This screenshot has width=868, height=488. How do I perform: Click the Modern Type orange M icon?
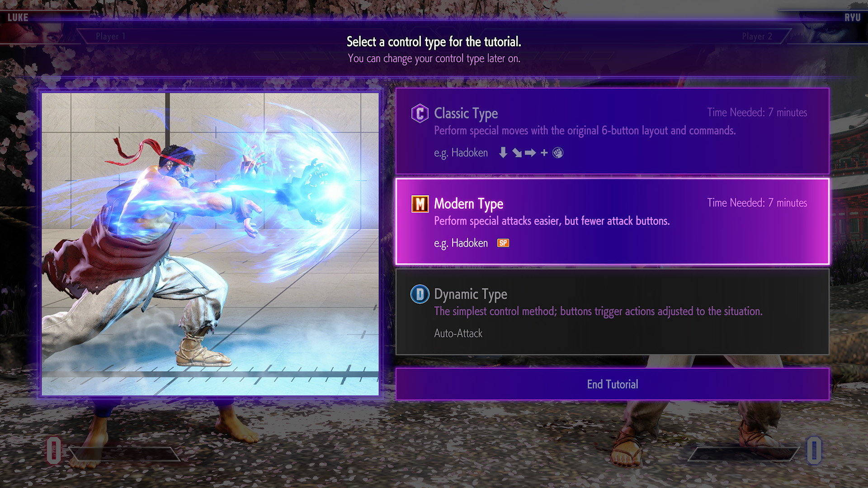[420, 204]
